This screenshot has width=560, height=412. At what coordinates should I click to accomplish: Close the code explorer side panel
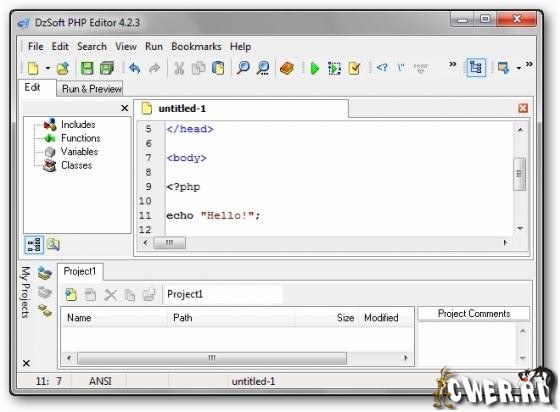124,108
